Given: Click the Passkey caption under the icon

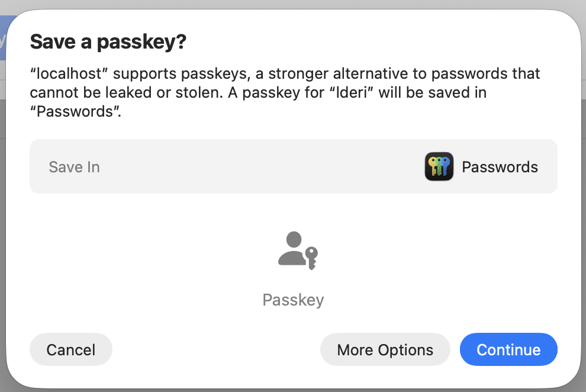Looking at the screenshot, I should click(x=293, y=300).
